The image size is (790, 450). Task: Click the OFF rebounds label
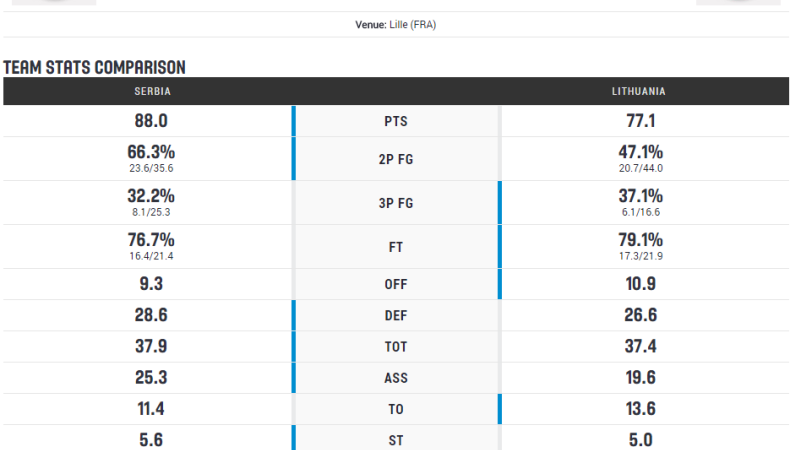click(395, 284)
